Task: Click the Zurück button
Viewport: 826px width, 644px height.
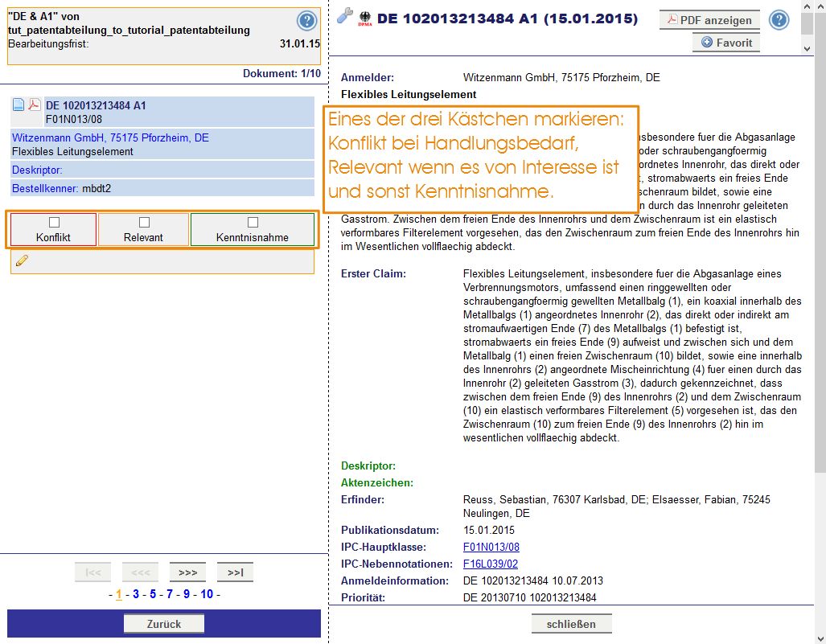Action: pos(164,624)
